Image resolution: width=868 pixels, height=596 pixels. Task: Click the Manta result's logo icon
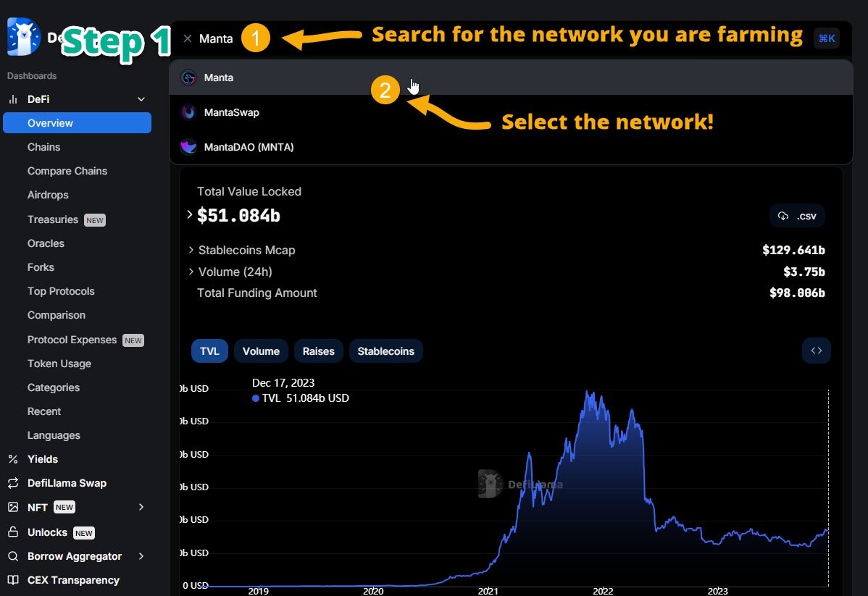point(189,77)
